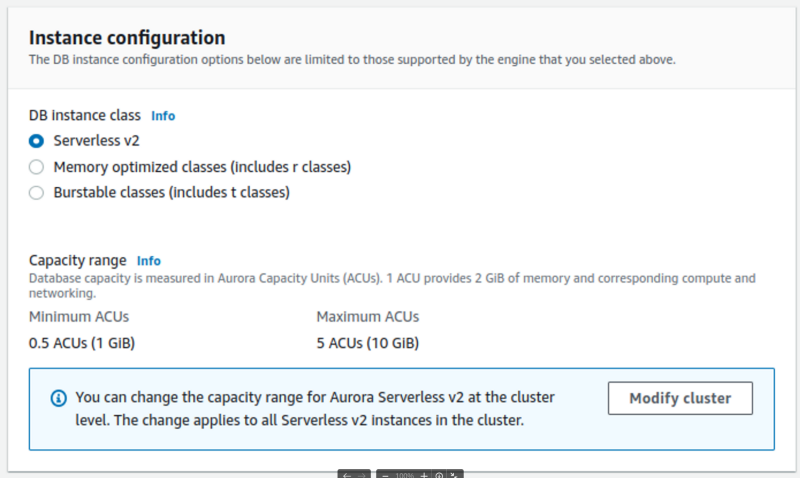
Task: Click the Serverless v2 label text
Action: [97, 141]
